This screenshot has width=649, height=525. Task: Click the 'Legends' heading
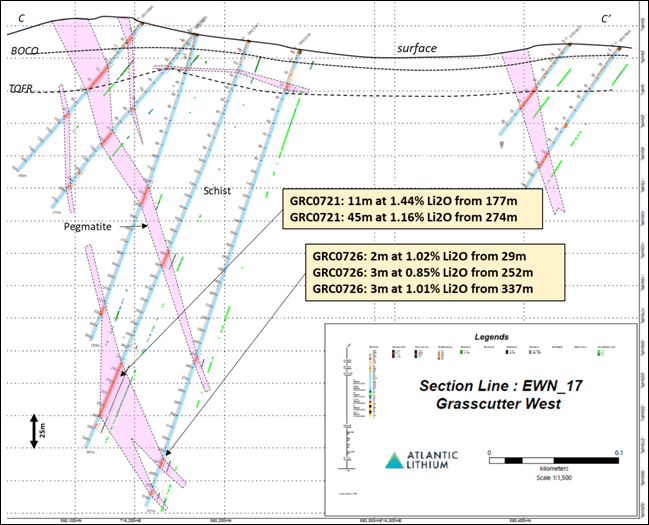[x=491, y=337]
